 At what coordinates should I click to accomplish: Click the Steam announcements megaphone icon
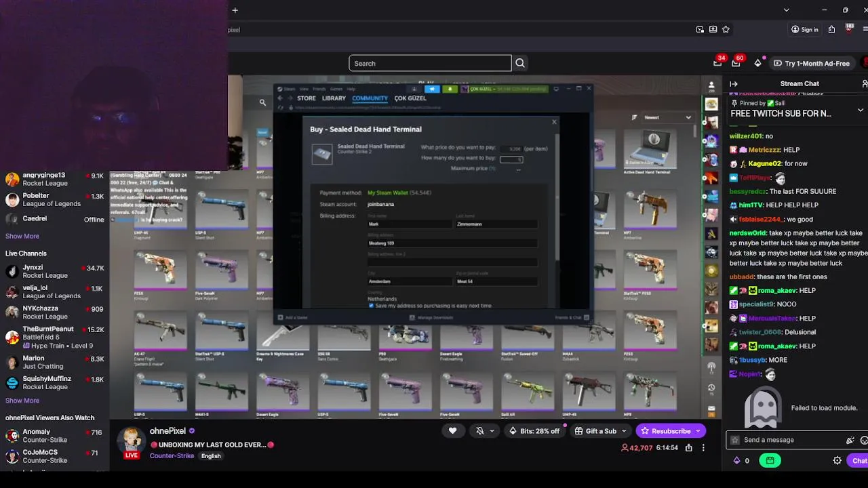point(432,89)
